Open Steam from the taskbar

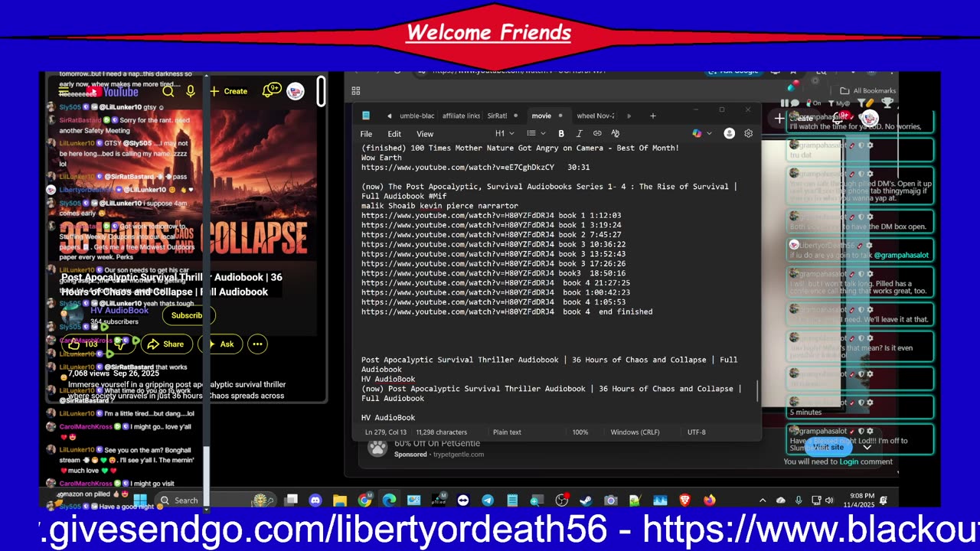click(x=586, y=500)
